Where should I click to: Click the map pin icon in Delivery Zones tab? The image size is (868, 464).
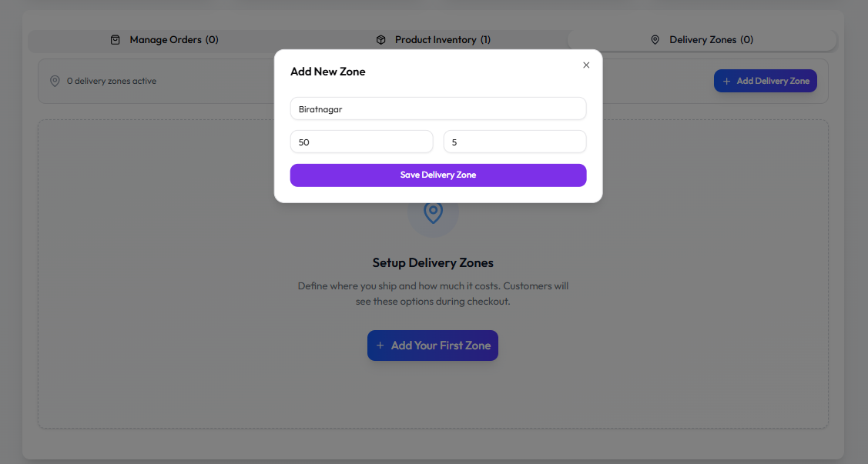click(x=655, y=40)
